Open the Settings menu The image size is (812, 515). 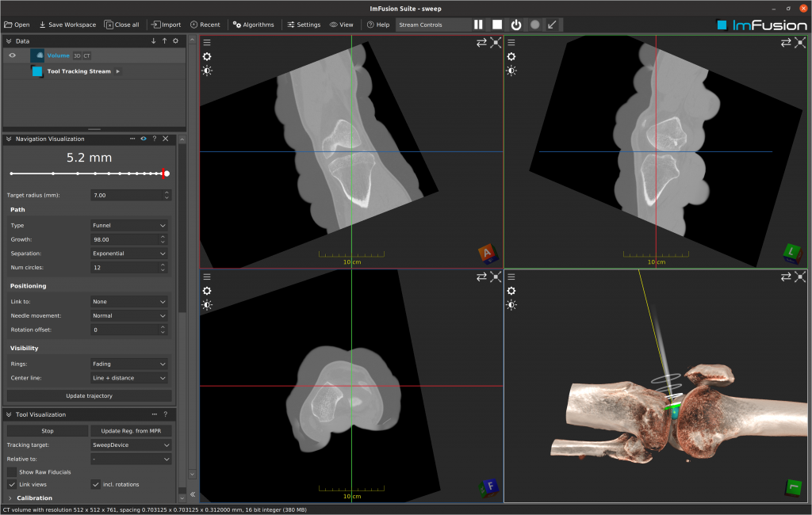click(304, 25)
